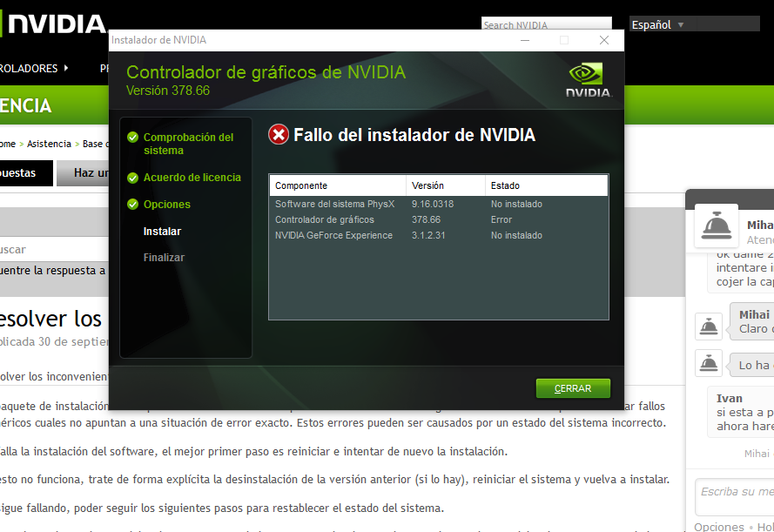The width and height of the screenshot is (774, 532).
Task: Click the bell avatar in the chat header
Action: pyautogui.click(x=717, y=226)
